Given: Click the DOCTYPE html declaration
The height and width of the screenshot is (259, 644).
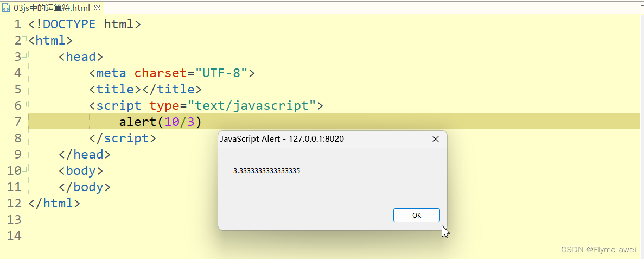Looking at the screenshot, I should pos(85,24).
